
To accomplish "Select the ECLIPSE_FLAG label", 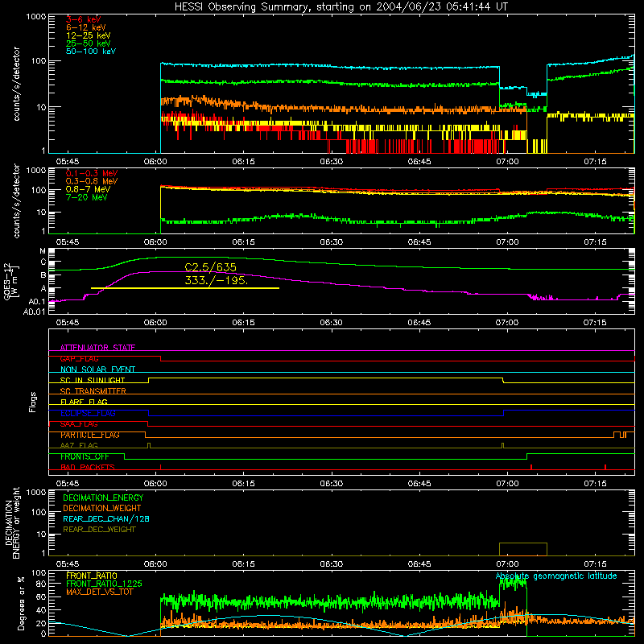I will point(88,413).
